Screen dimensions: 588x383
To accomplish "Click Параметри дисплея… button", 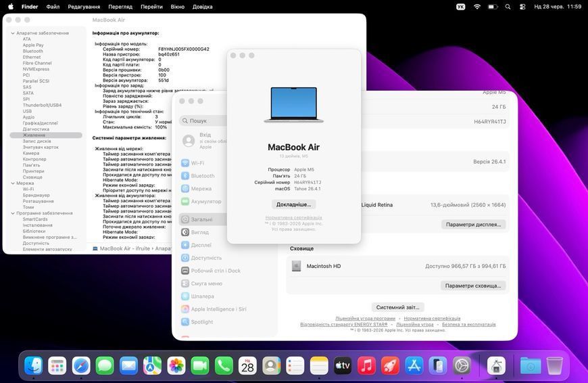I will point(473,225).
